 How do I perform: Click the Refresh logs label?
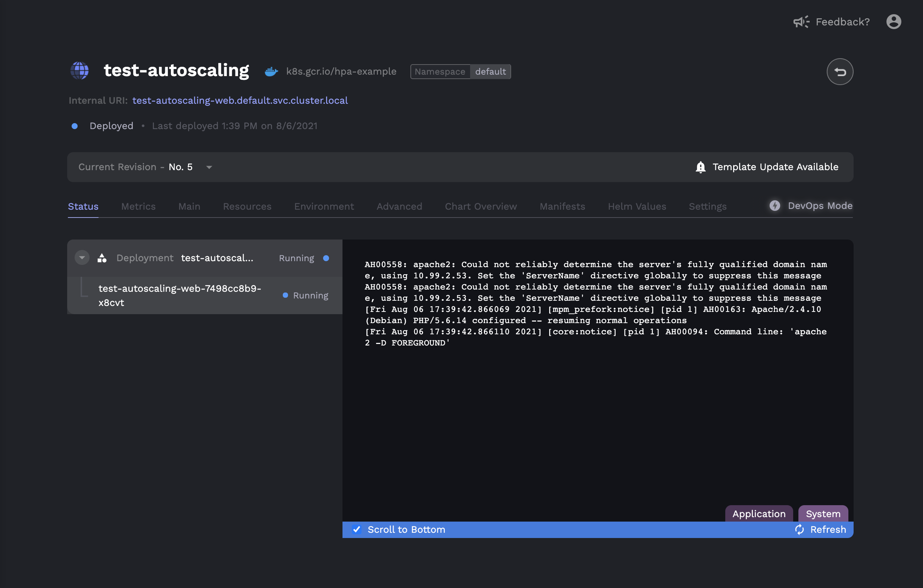click(828, 530)
